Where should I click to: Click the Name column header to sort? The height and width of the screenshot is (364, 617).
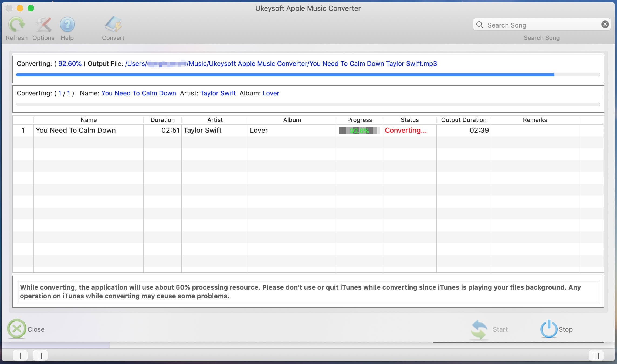(88, 120)
